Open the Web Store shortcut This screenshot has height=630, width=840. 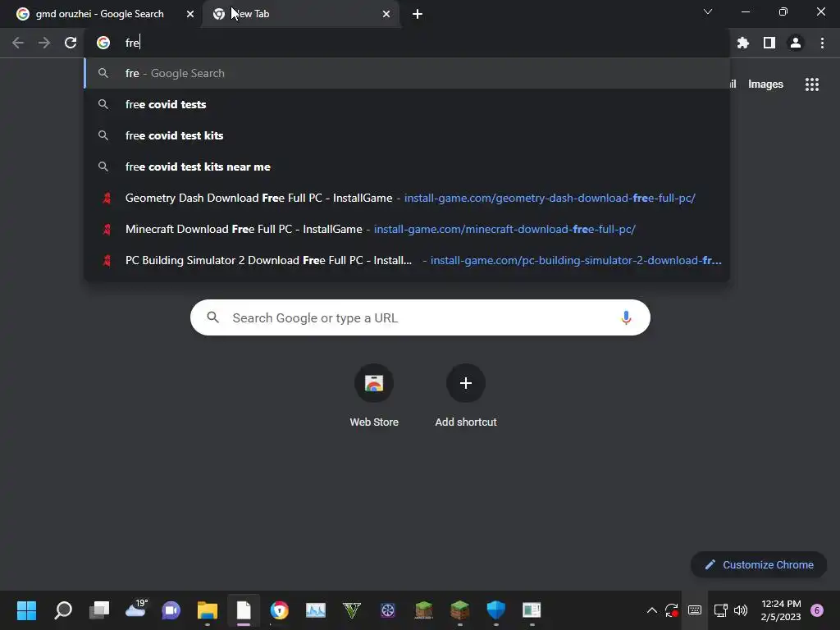coord(374,396)
